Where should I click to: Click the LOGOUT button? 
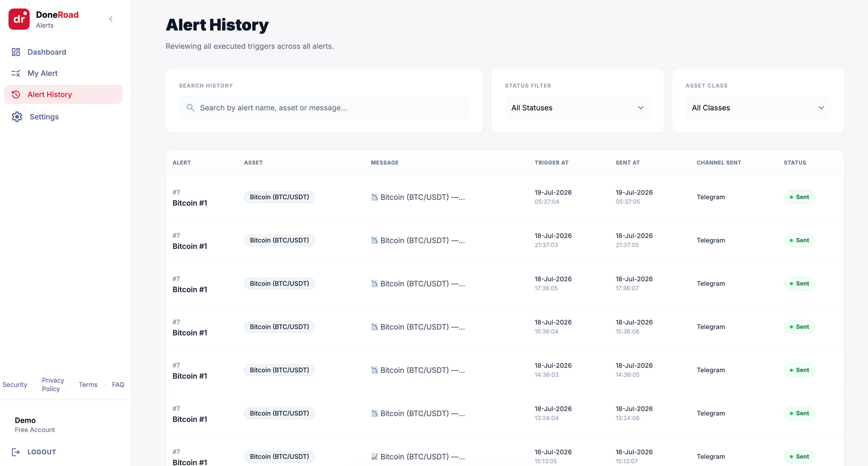click(34, 452)
